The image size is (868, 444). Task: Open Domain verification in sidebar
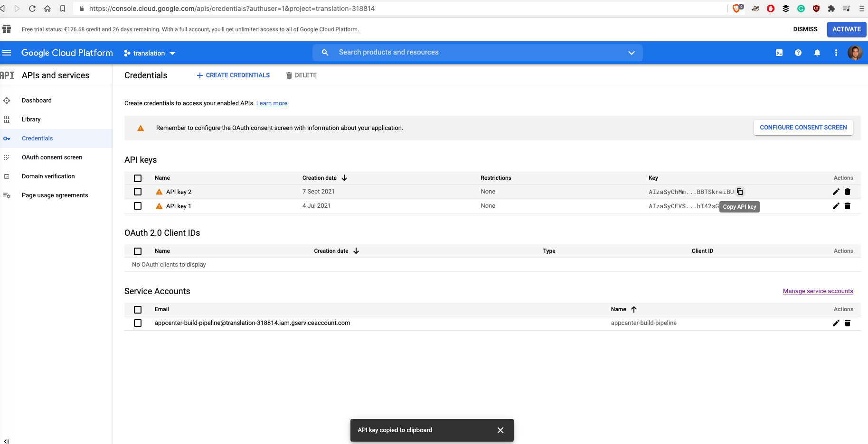(x=48, y=176)
